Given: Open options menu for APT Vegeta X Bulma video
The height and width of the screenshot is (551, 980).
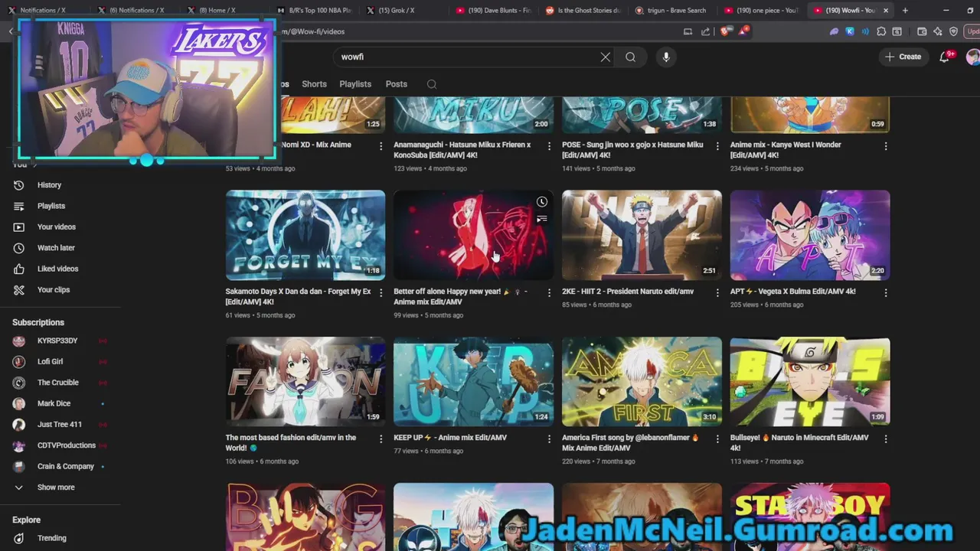Looking at the screenshot, I should pyautogui.click(x=886, y=292).
